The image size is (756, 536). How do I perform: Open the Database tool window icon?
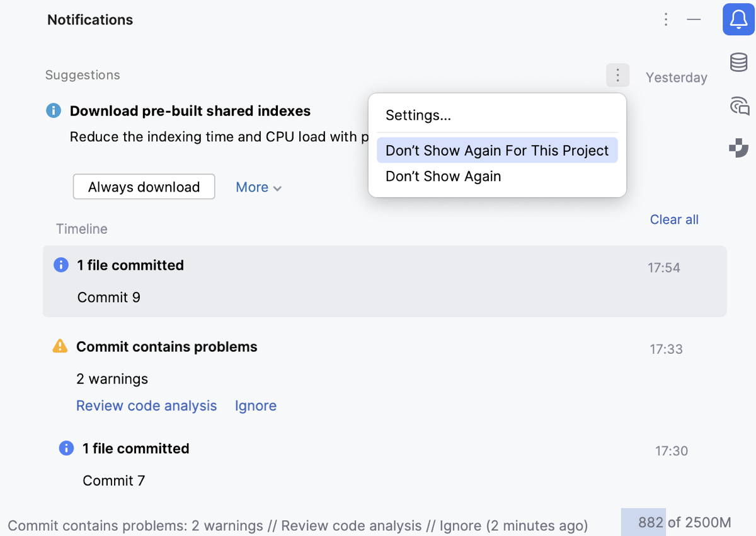click(x=738, y=62)
